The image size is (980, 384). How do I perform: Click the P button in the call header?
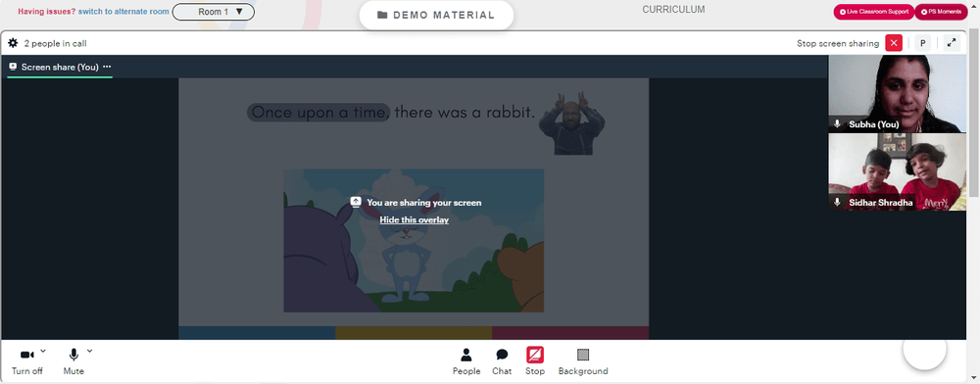922,43
